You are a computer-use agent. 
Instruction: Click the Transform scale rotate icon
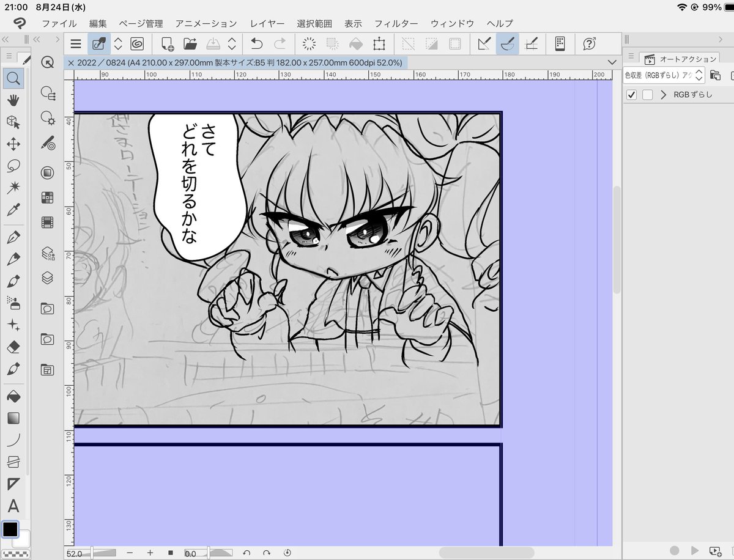pyautogui.click(x=379, y=44)
